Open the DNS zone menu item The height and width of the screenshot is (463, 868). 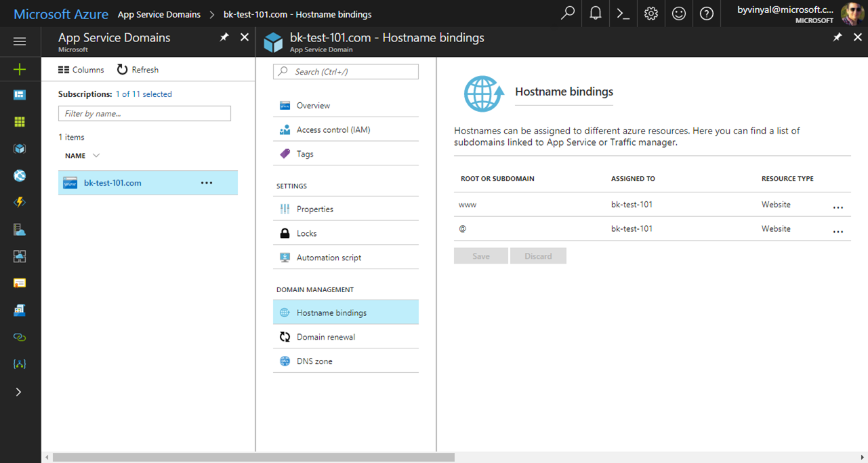314,361
